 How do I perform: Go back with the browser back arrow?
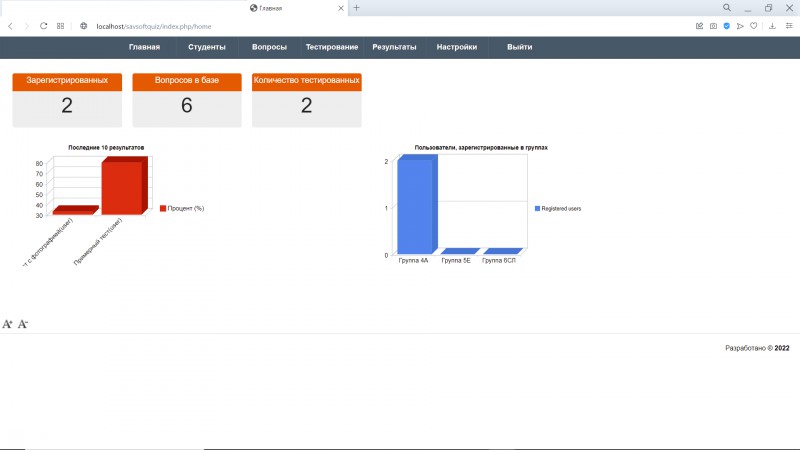coord(10,26)
